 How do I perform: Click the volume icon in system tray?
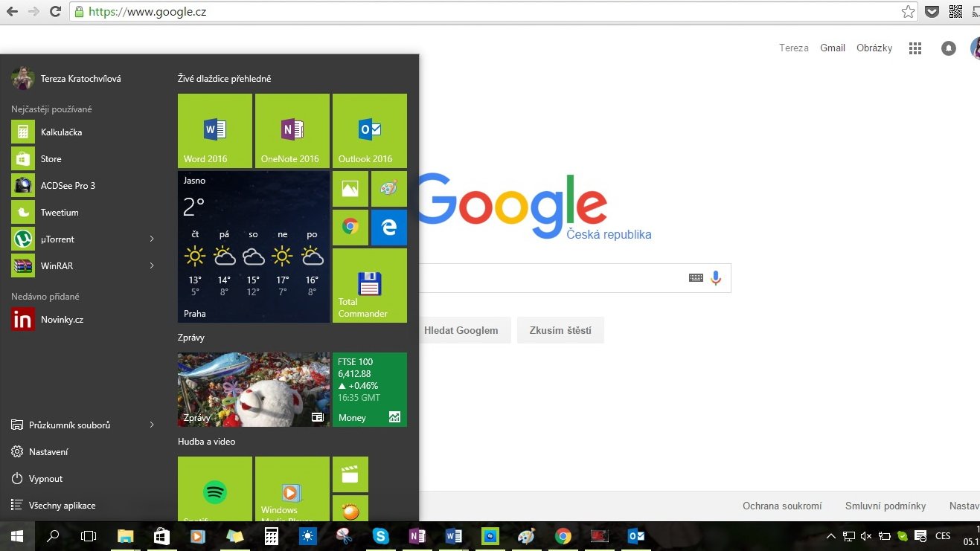[866, 536]
